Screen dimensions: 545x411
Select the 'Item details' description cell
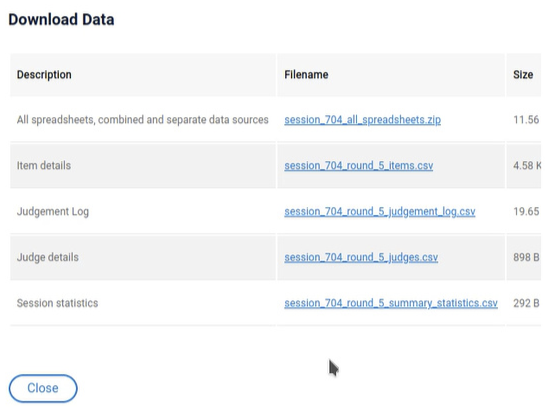[143, 166]
